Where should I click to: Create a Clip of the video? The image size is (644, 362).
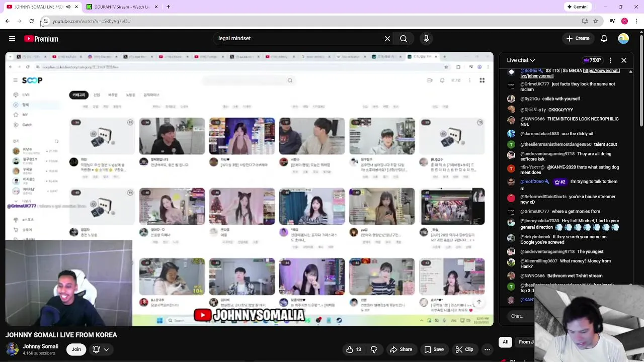[x=464, y=349]
